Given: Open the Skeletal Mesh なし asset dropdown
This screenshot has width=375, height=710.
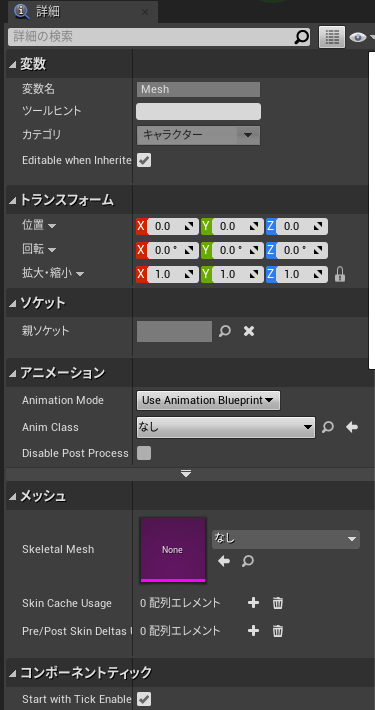Looking at the screenshot, I should [286, 539].
